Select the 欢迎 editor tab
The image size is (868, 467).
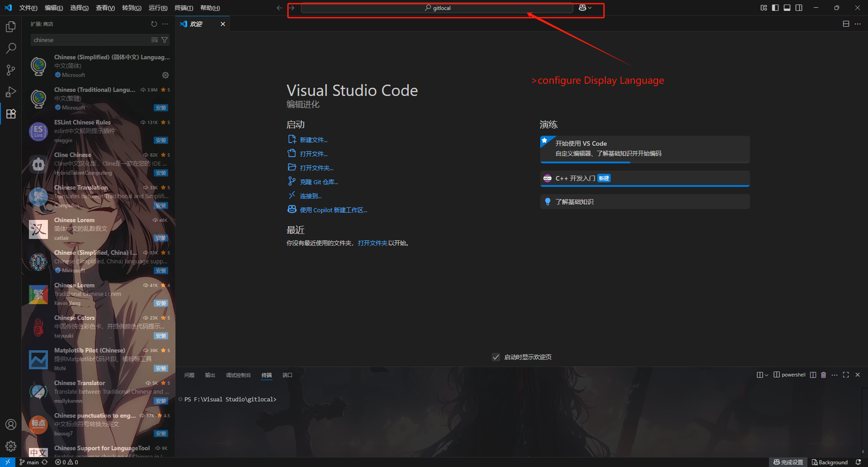[x=202, y=24]
